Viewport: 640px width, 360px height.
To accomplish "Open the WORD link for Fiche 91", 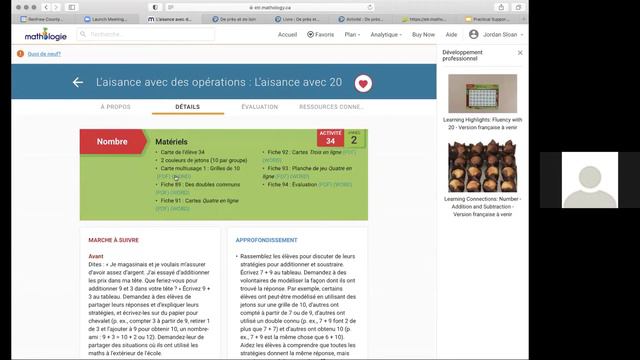I will tap(180, 209).
